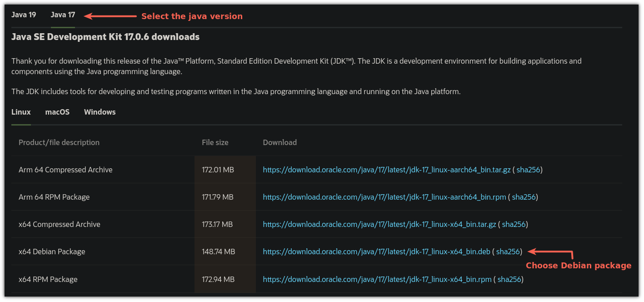Download the x64 Compressed Archive tar.gz
The image size is (644, 302).
pos(380,224)
